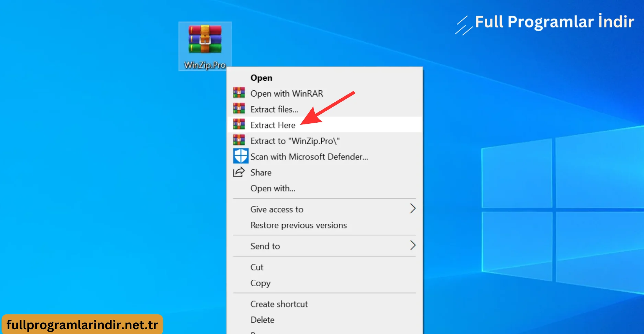644x334 pixels.
Task: Select Cut from the context menu
Action: (x=324, y=267)
